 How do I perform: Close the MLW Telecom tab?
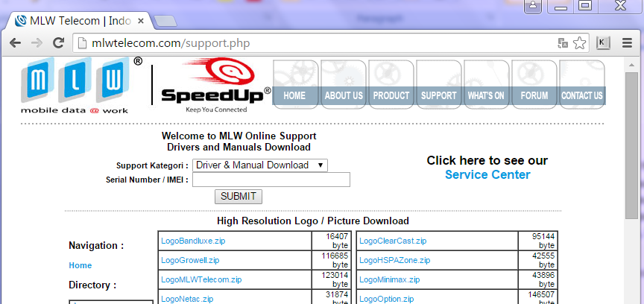pos(140,21)
